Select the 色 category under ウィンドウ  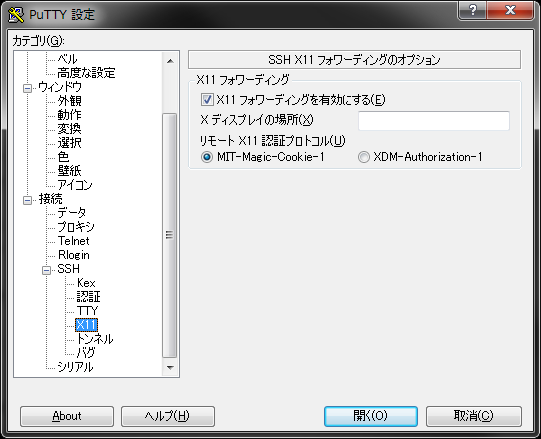[63, 157]
